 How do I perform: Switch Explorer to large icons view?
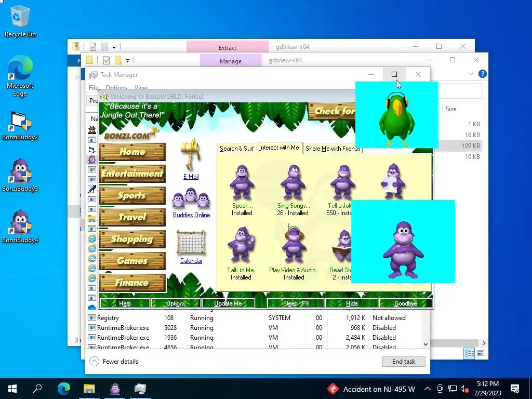pos(481,353)
